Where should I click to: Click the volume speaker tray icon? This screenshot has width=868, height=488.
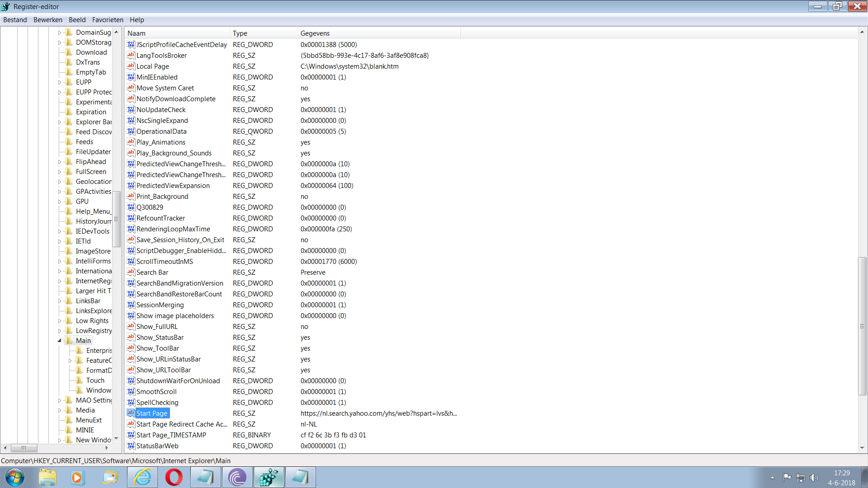tap(814, 478)
